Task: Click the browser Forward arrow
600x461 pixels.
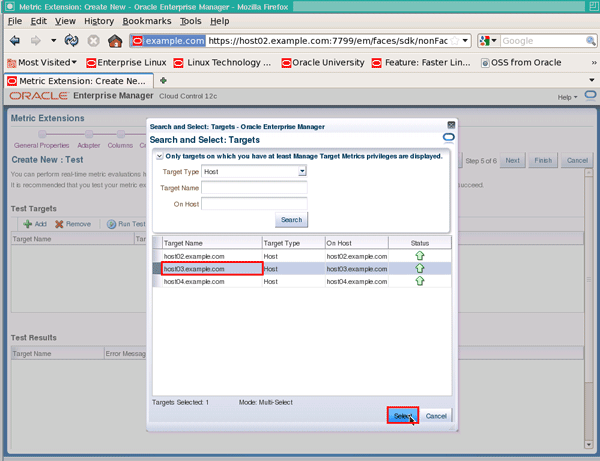Action: [36, 41]
